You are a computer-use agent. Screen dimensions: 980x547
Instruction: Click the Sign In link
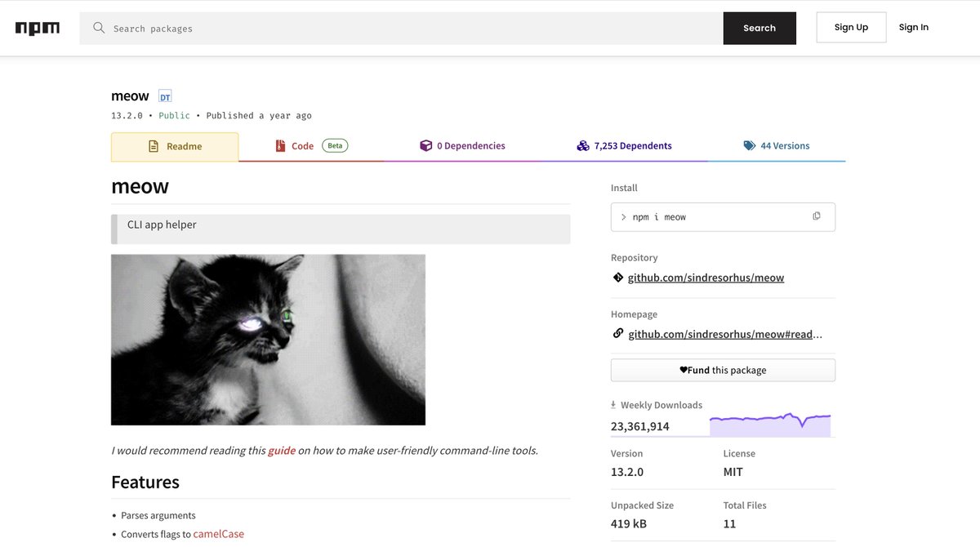click(914, 27)
